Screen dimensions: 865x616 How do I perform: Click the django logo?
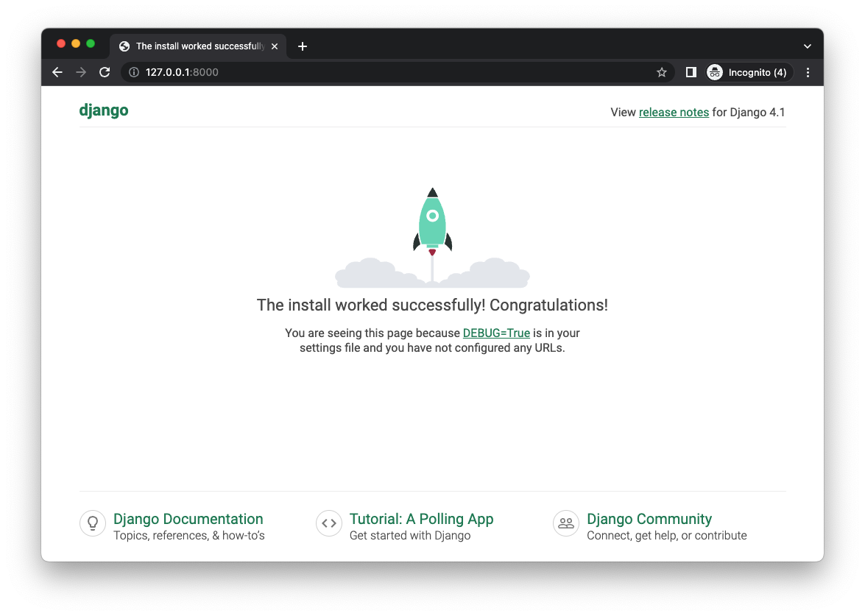104,110
